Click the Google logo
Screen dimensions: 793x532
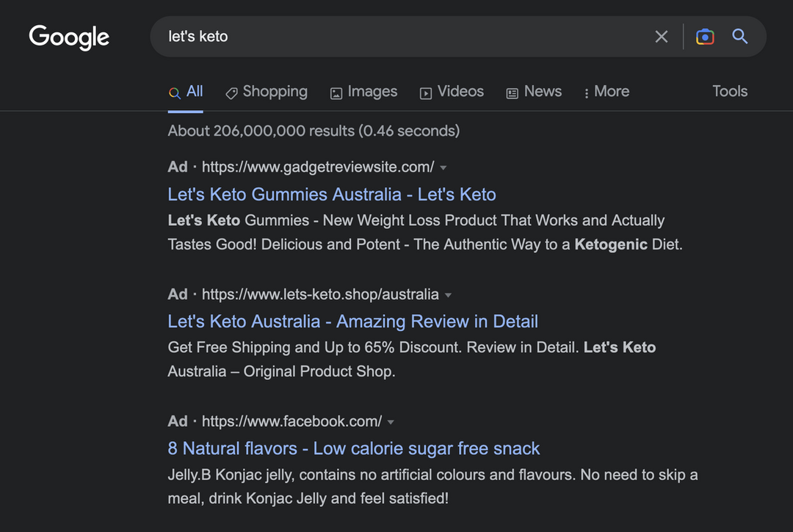[x=69, y=37]
